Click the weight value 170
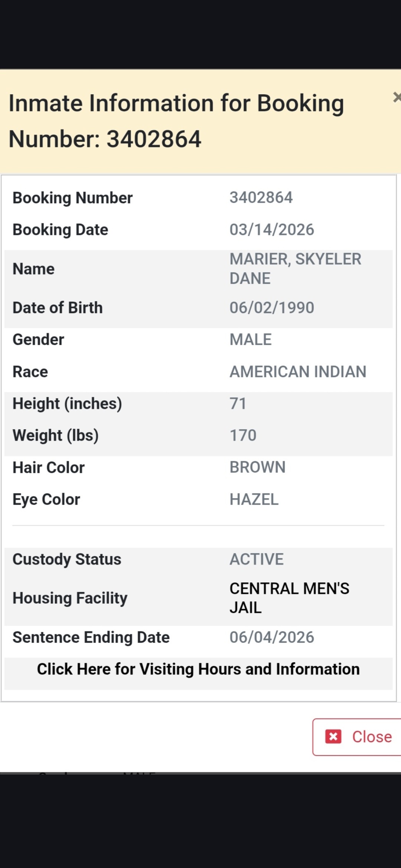Screen dimensions: 401x868 pos(243,435)
